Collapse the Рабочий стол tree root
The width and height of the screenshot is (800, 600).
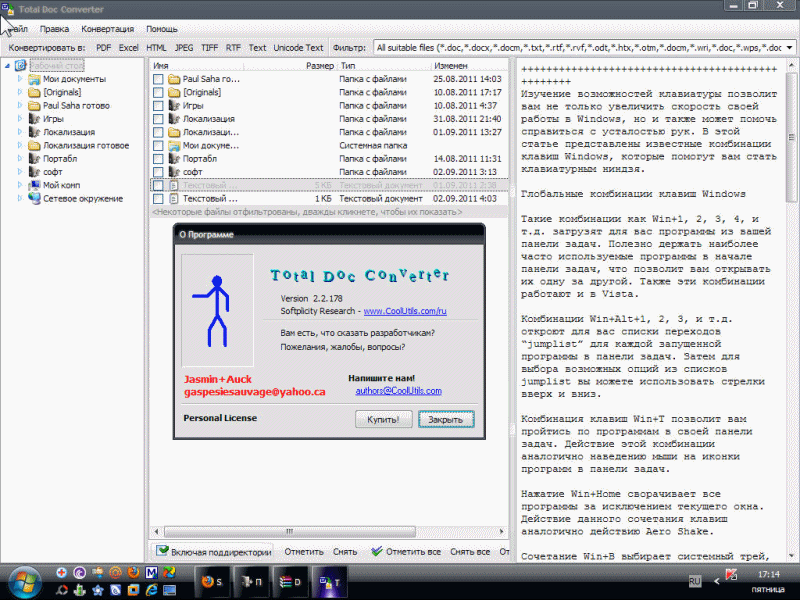(x=7, y=66)
